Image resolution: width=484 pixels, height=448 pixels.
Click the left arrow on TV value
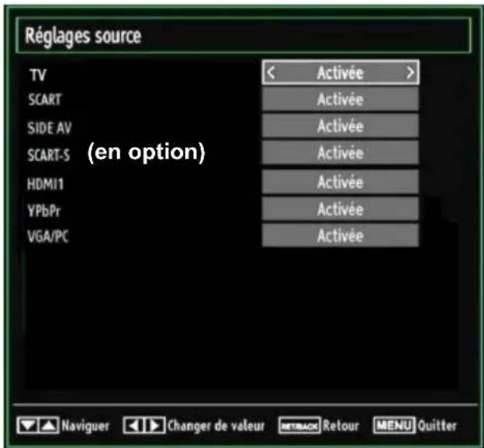click(x=271, y=73)
